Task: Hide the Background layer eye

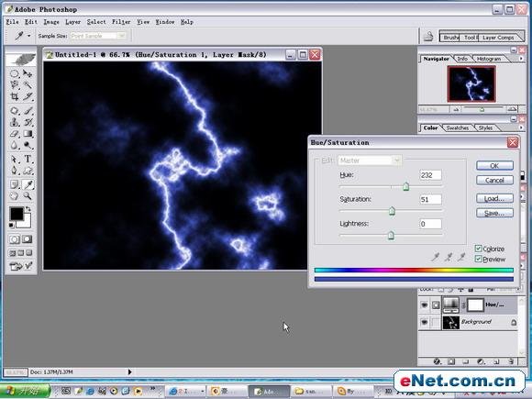Action: [424, 322]
